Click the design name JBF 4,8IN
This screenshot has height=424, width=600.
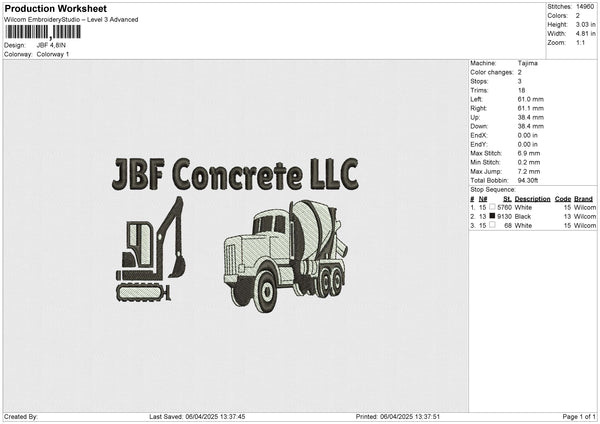pos(51,45)
